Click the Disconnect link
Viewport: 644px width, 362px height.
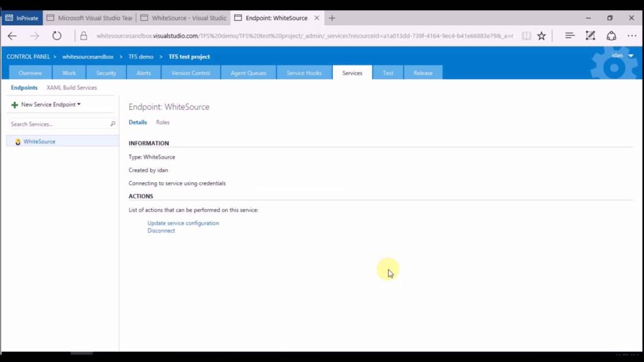(161, 231)
